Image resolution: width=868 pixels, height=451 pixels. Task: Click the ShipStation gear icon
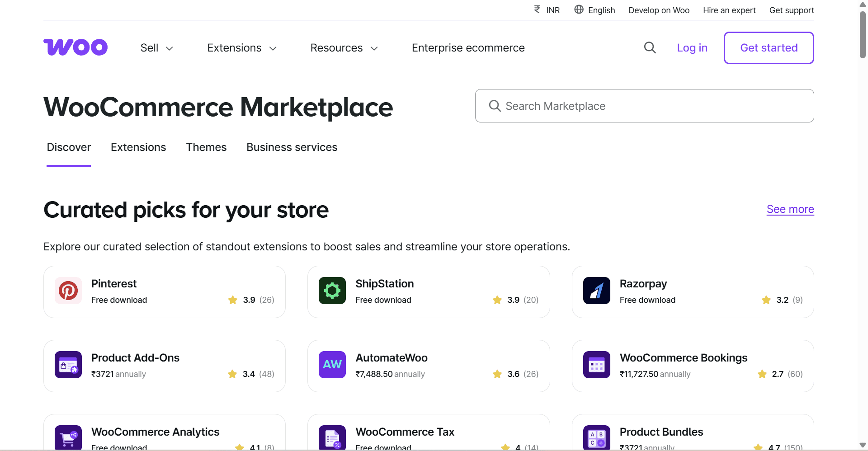click(332, 291)
